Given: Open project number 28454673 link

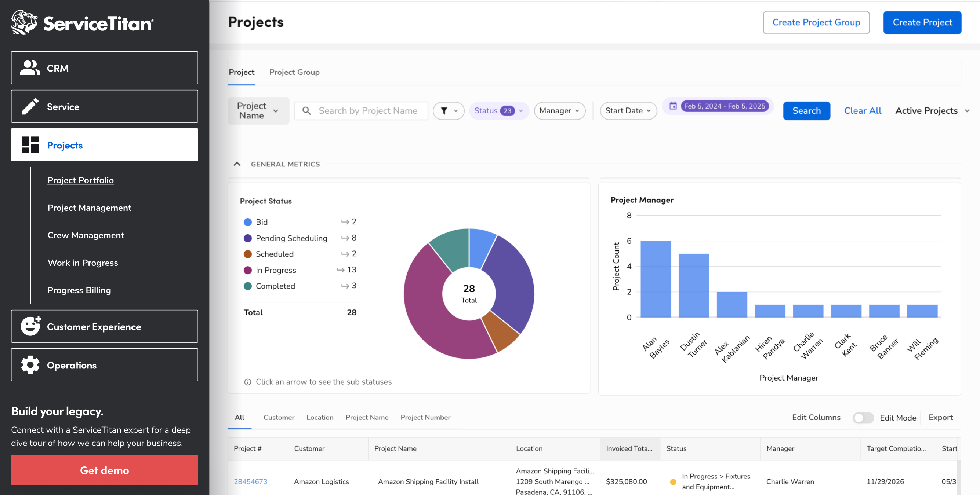Looking at the screenshot, I should click(250, 481).
